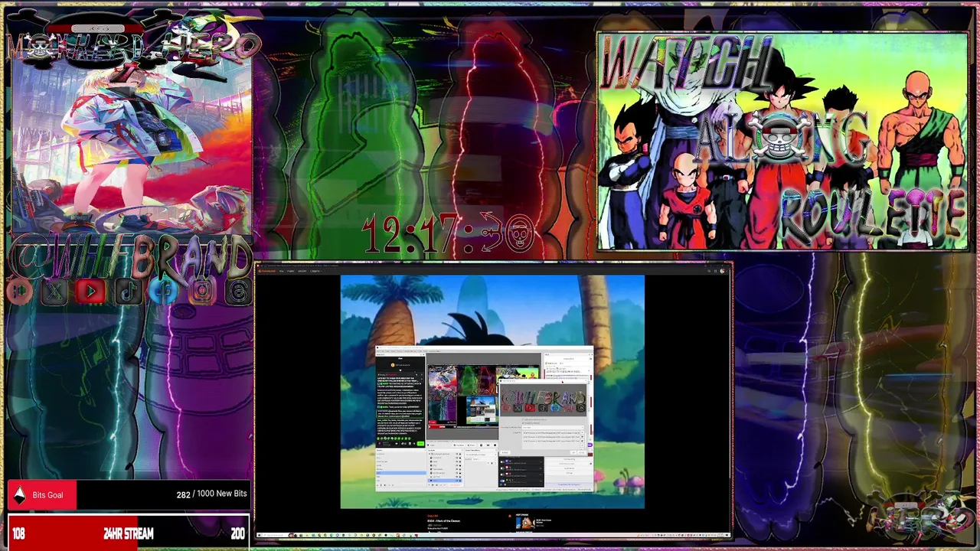Open the Instagram social icon
This screenshot has height=551, width=980.
[201, 292]
